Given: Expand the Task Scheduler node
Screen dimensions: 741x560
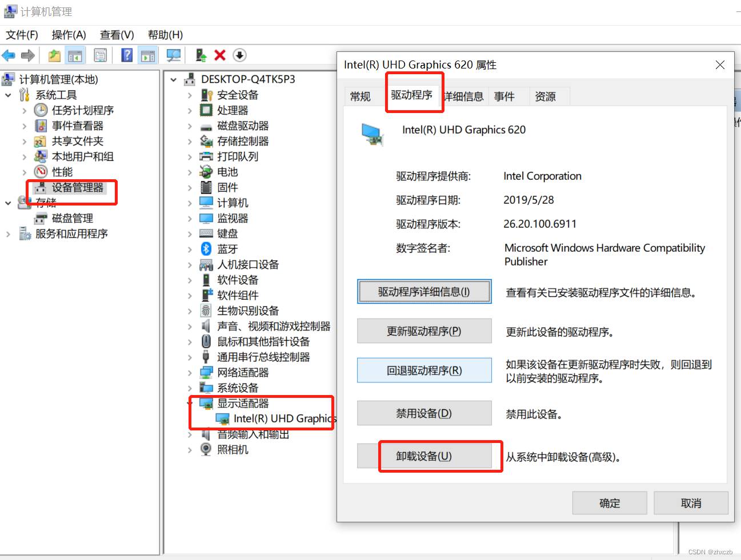Looking at the screenshot, I should tap(24, 110).
